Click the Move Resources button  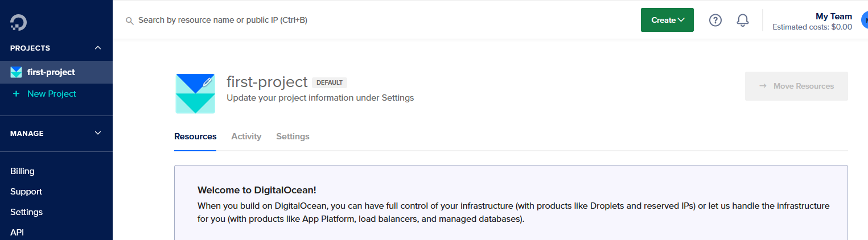coord(796,86)
